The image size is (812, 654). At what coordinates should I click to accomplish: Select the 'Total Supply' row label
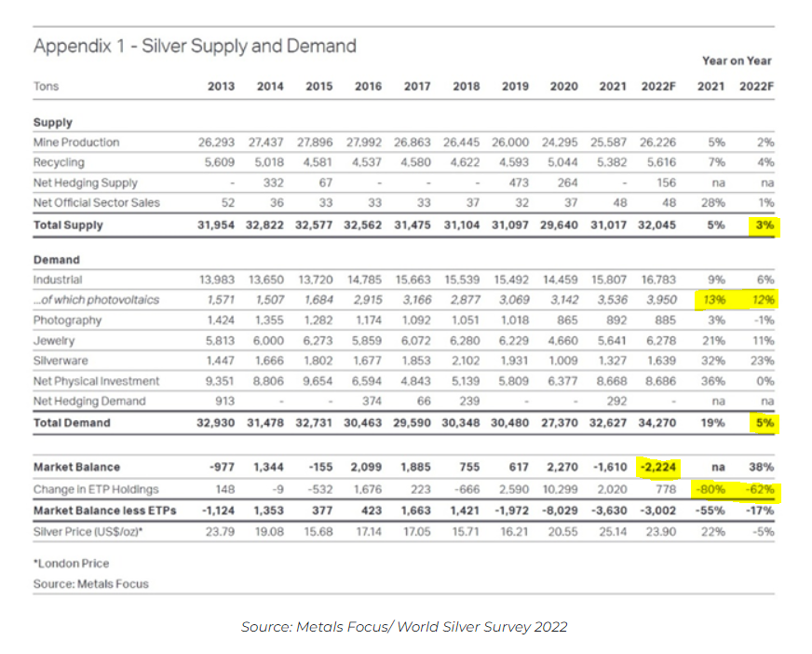68,225
